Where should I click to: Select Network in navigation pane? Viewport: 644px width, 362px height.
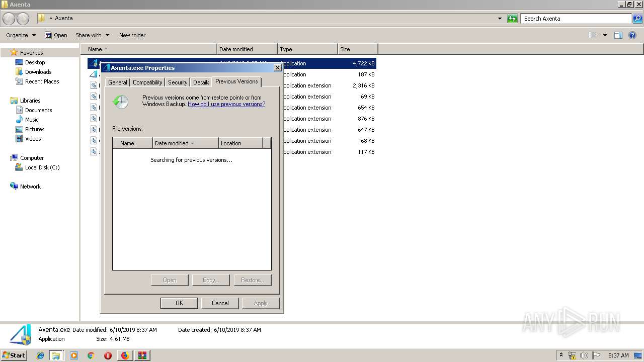pyautogui.click(x=30, y=187)
